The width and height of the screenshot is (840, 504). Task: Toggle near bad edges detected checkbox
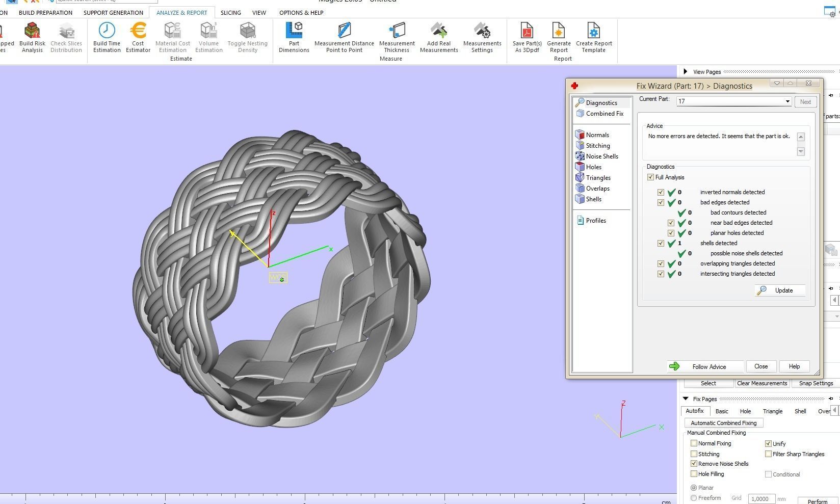(x=671, y=223)
